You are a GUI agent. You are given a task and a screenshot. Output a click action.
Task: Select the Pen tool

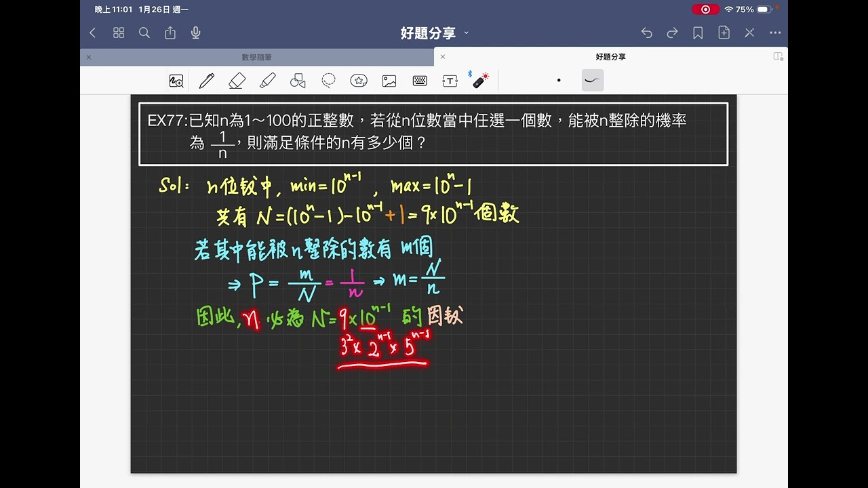click(207, 81)
